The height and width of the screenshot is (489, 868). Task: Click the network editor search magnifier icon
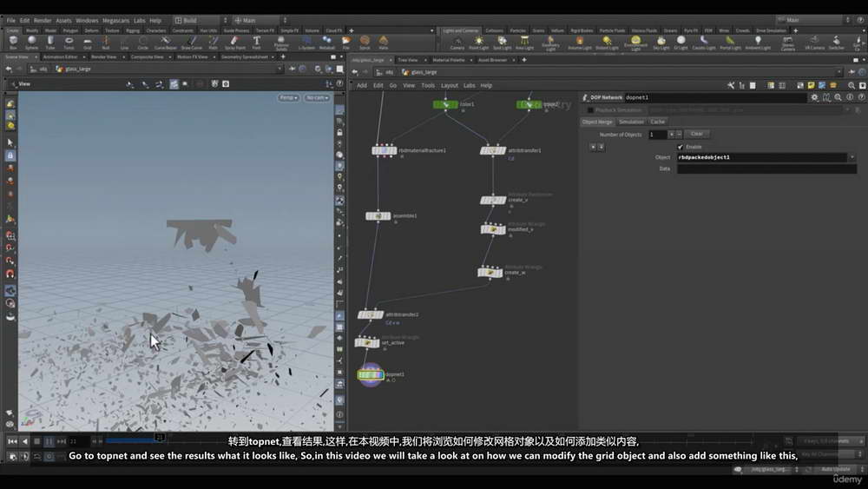click(852, 85)
